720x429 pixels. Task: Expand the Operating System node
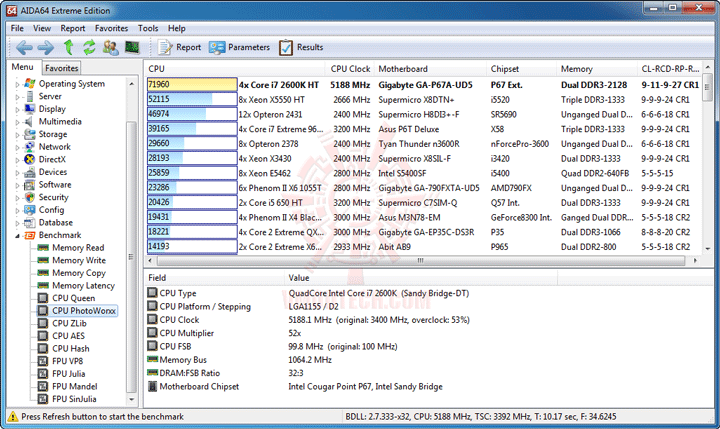coord(17,84)
